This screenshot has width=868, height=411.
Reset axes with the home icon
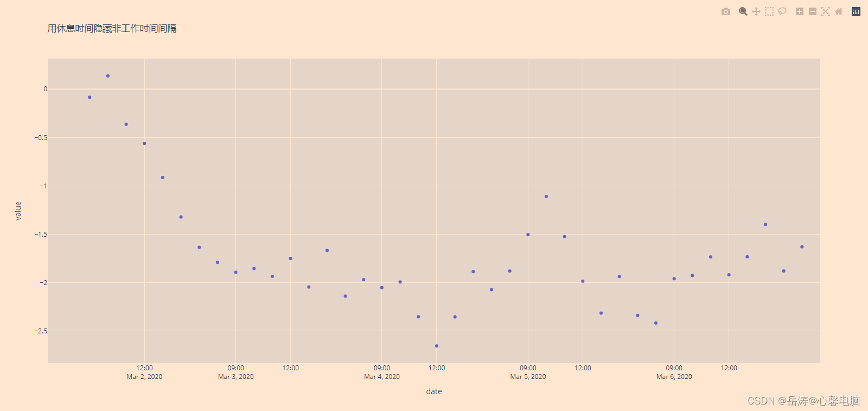pyautogui.click(x=839, y=11)
